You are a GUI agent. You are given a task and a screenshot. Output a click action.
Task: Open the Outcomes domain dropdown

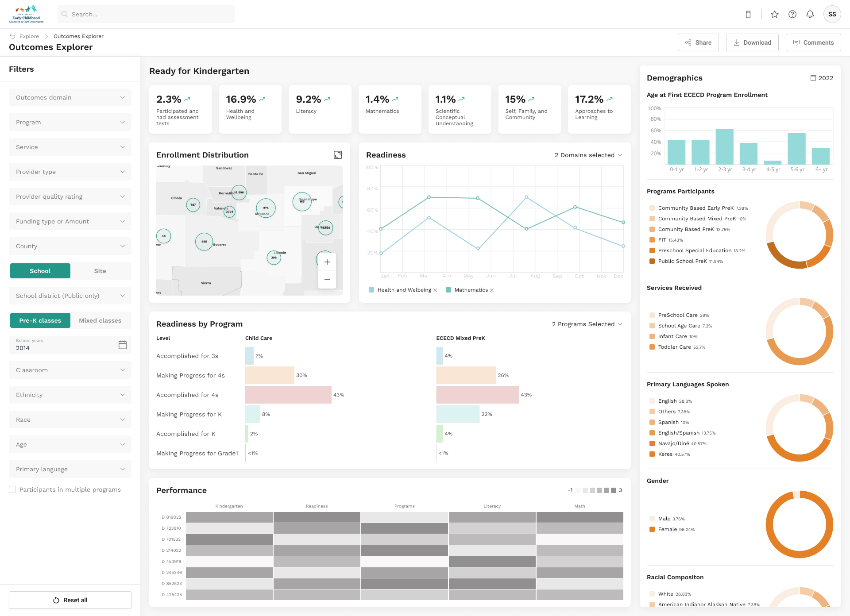click(x=70, y=97)
